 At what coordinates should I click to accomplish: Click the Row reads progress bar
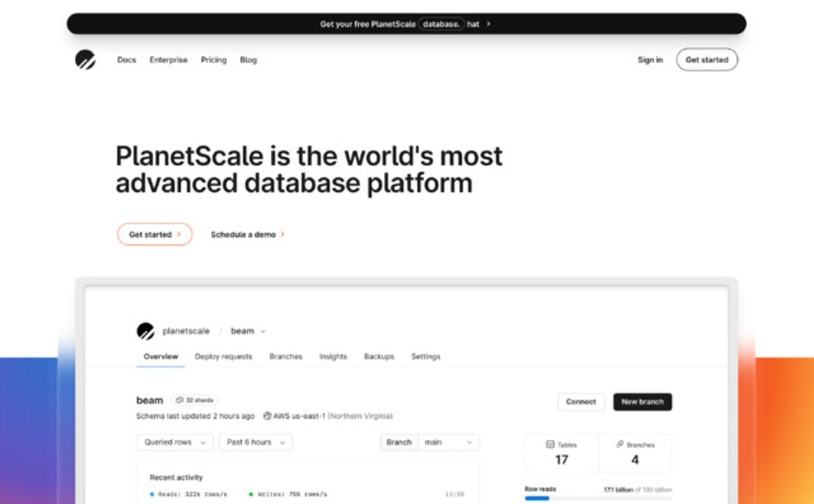point(598,499)
